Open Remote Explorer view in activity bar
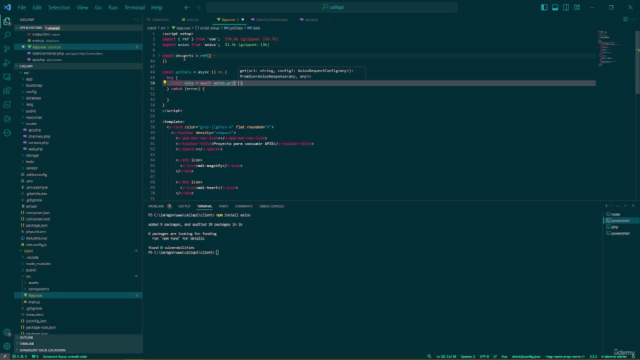Screen dimensions: 640x360 7,77
